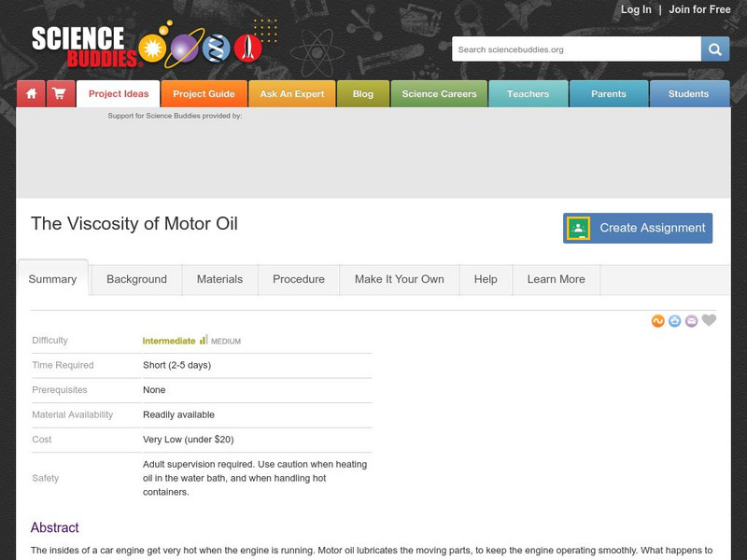Open the Science Careers menu item
Image resolution: width=747 pixels, height=560 pixels.
(x=438, y=93)
